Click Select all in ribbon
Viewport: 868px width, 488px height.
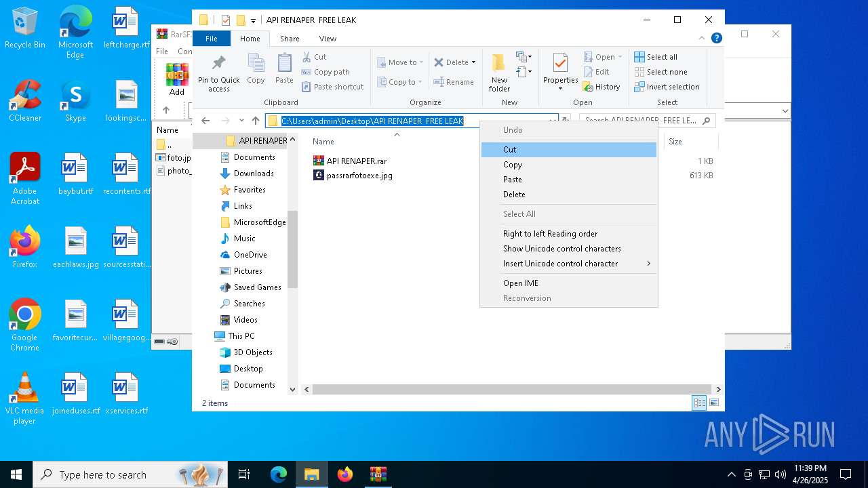[656, 57]
